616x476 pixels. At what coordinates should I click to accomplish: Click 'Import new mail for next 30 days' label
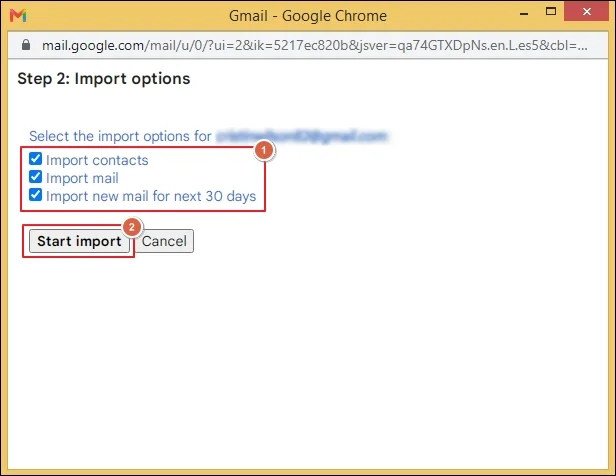pos(151,196)
